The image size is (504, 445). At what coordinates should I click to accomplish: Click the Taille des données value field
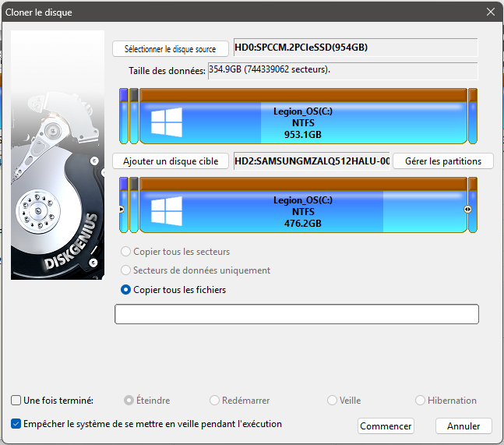tap(343, 71)
